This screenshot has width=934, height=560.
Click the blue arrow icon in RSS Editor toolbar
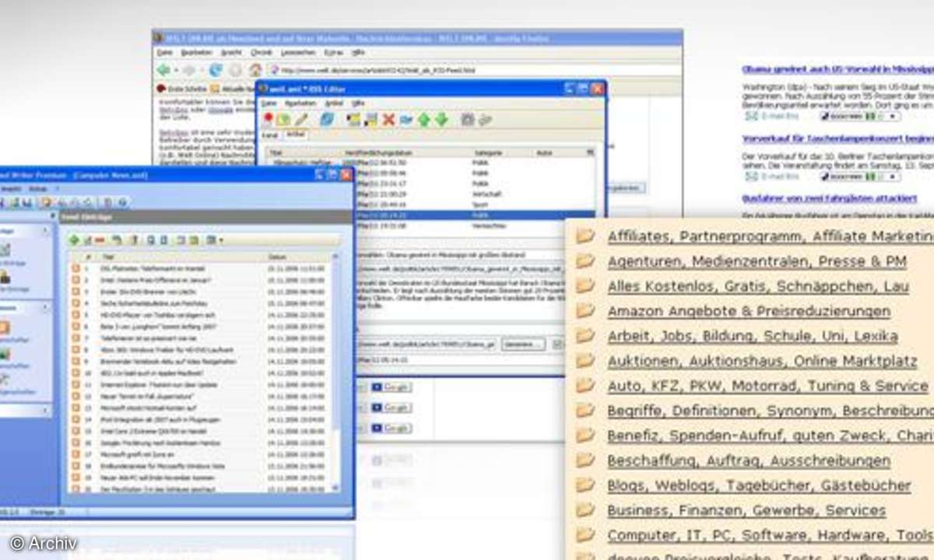406,119
